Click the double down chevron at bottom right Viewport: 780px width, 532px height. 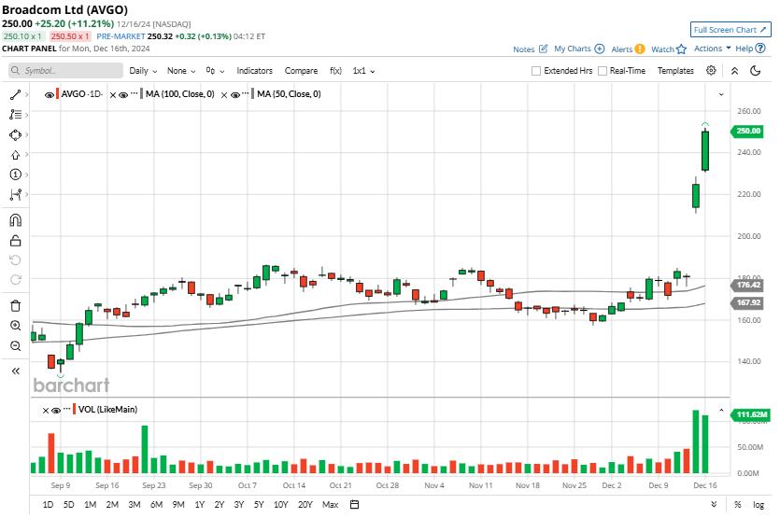pos(714,504)
